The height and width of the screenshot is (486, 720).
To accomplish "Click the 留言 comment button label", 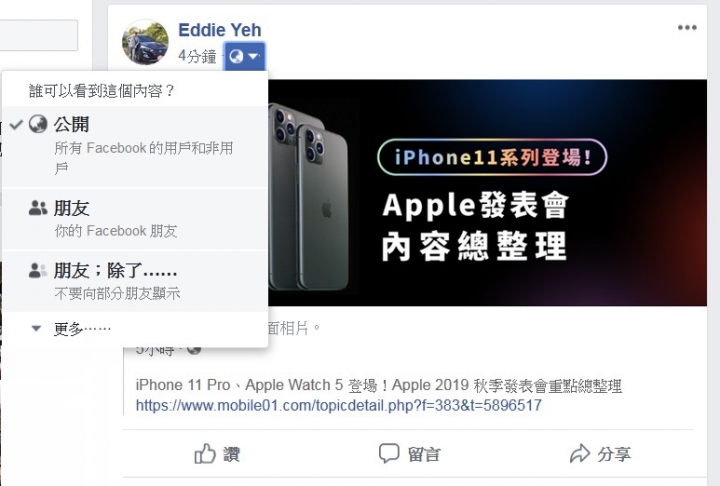I will 424,454.
